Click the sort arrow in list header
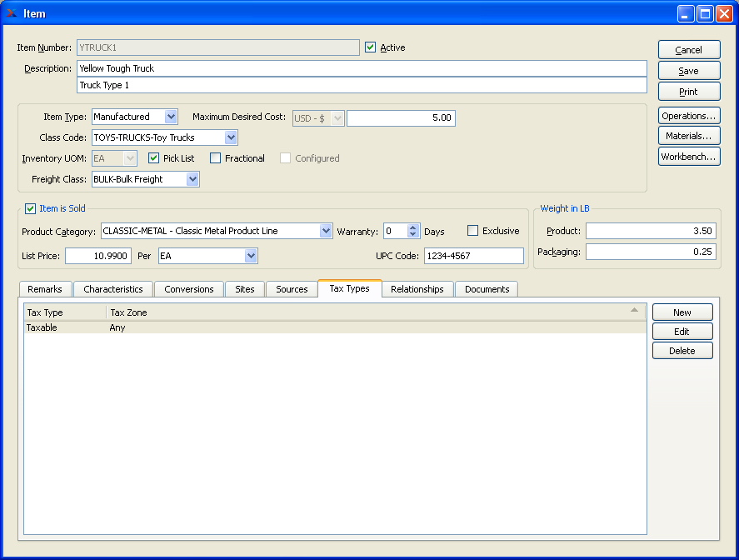739x560 pixels. pos(634,310)
